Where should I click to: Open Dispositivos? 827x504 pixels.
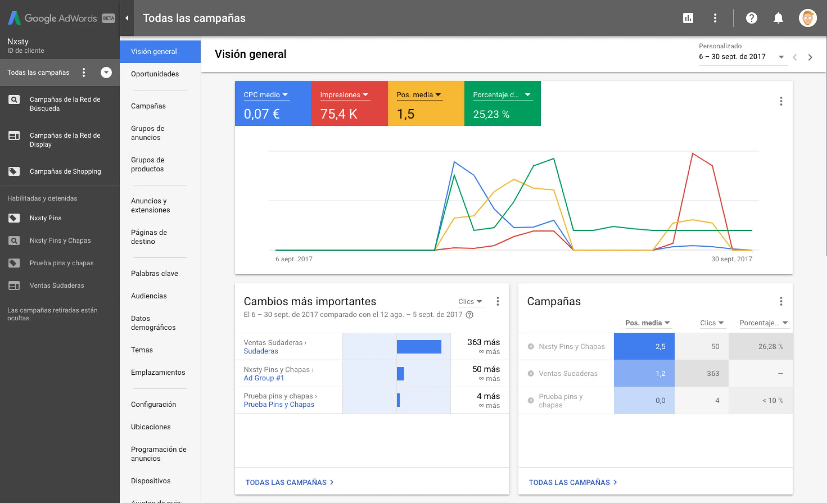pos(151,481)
